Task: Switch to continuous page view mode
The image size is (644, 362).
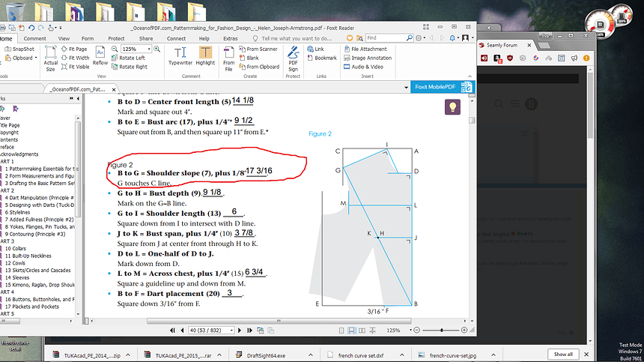Action: [x=351, y=331]
